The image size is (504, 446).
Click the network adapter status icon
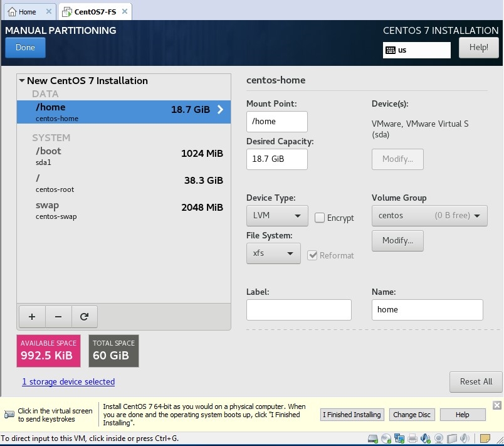[x=399, y=438]
